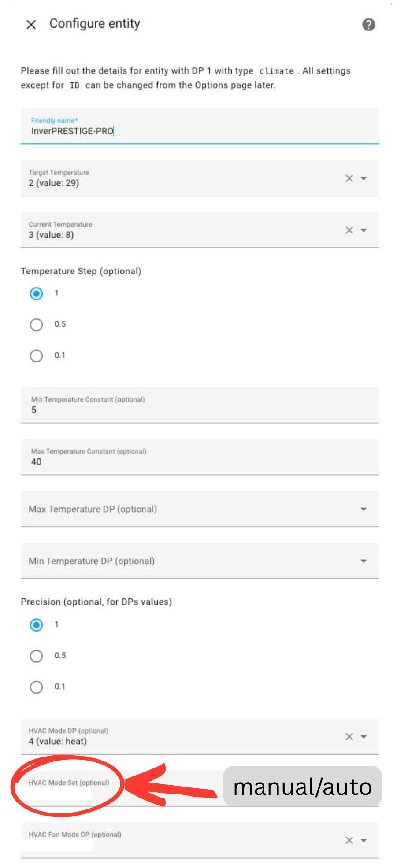Clear the Target Temperature selection

[x=349, y=178]
